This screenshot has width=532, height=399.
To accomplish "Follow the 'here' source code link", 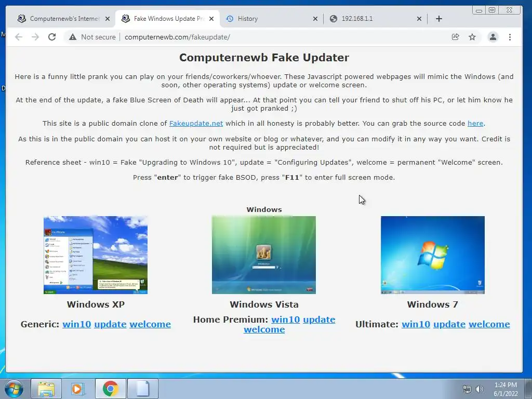I will [x=475, y=124].
